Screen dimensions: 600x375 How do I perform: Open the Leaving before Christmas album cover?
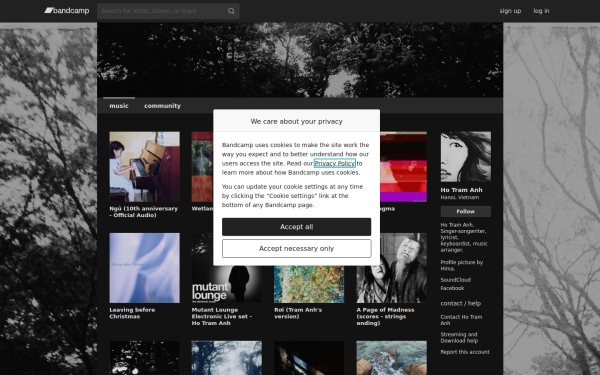(x=145, y=268)
